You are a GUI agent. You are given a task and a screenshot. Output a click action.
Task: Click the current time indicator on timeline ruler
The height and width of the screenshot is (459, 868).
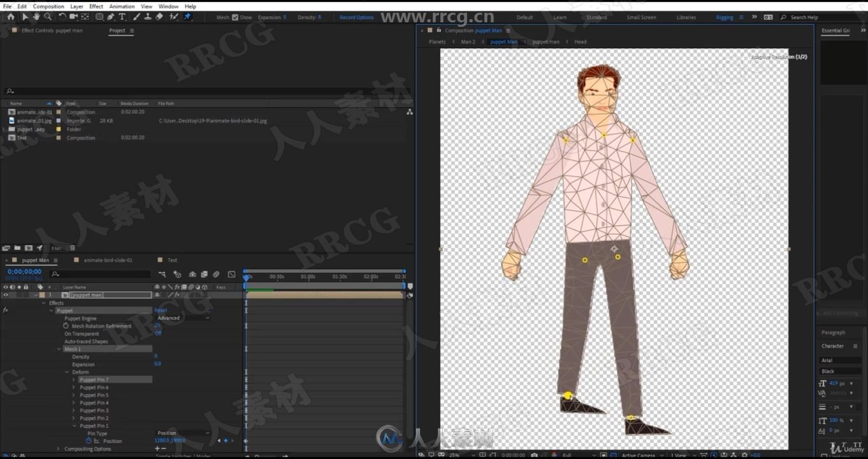click(246, 277)
